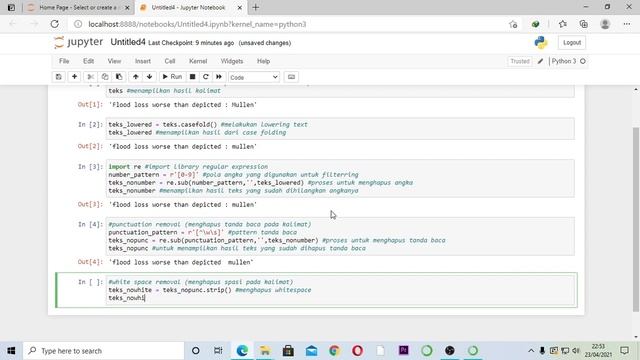Open Microsoft Edge from taskbar
640x360 pixels.
(242, 351)
